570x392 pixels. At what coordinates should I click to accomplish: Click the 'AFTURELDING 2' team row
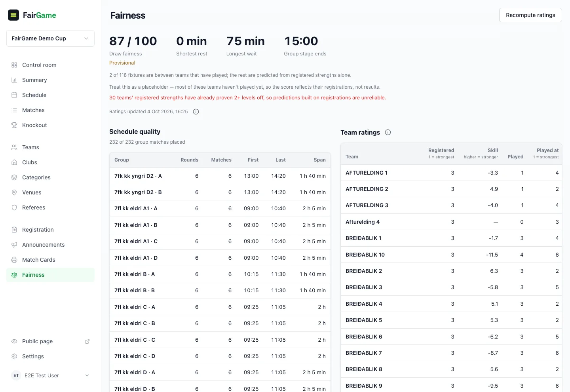pyautogui.click(x=451, y=189)
